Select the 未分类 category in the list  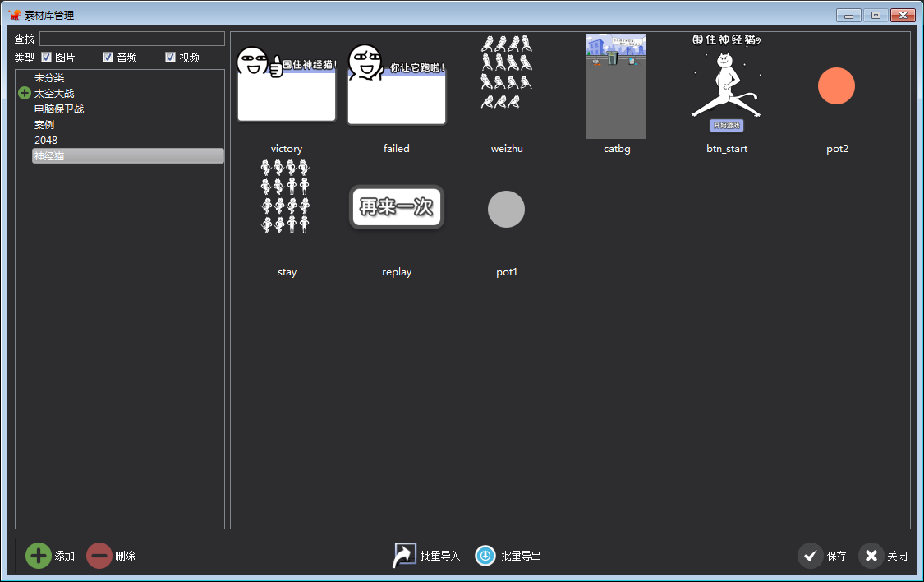pos(49,78)
